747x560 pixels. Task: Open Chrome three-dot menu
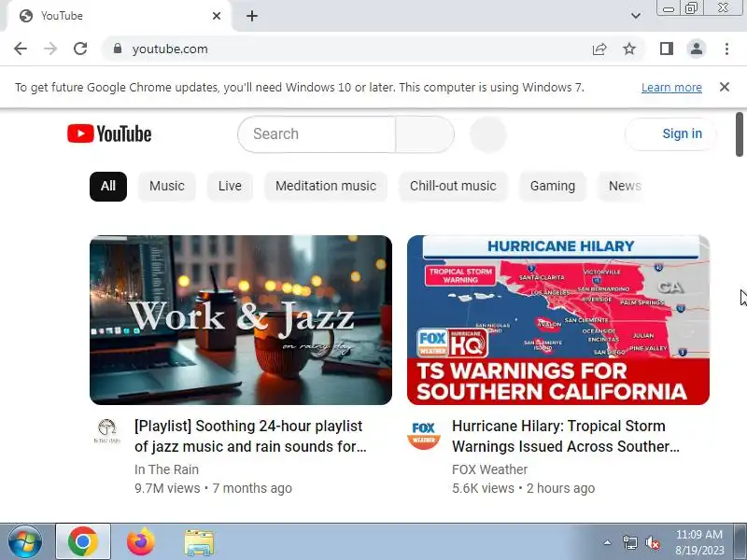(x=726, y=49)
